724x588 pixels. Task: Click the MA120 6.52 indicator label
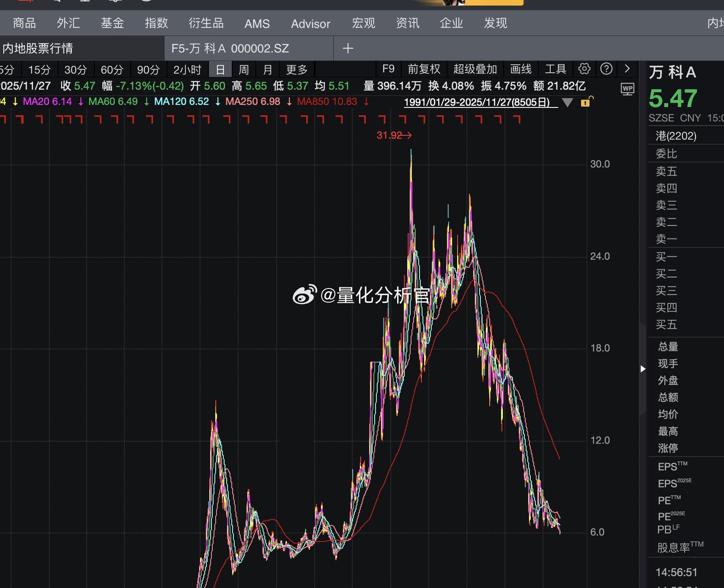pos(181,102)
